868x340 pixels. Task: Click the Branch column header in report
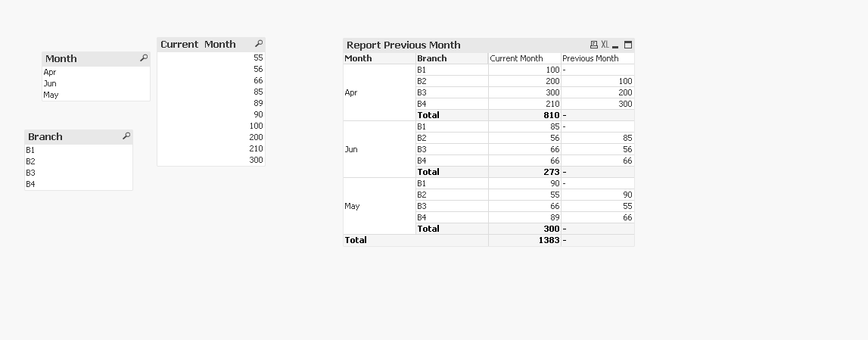pyautogui.click(x=432, y=58)
